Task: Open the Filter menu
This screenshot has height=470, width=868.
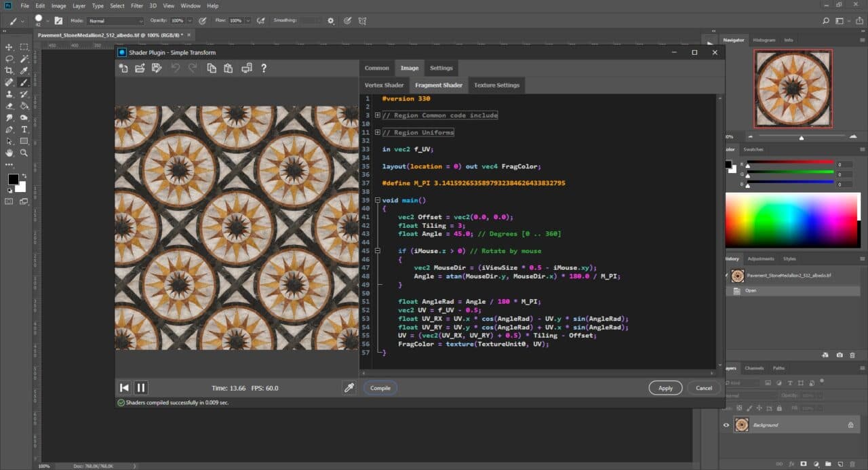Action: pos(137,5)
